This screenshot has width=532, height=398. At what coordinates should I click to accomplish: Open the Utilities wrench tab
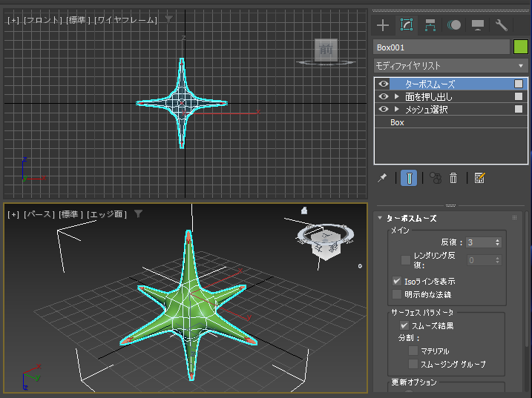coord(501,25)
